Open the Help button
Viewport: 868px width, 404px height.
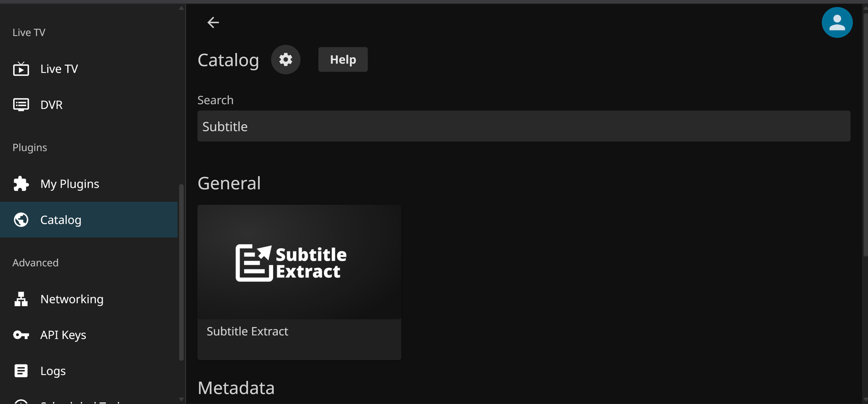pyautogui.click(x=343, y=59)
